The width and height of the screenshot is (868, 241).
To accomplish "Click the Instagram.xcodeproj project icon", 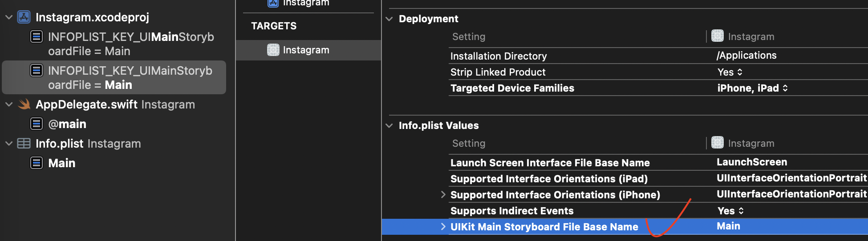I will click(24, 17).
